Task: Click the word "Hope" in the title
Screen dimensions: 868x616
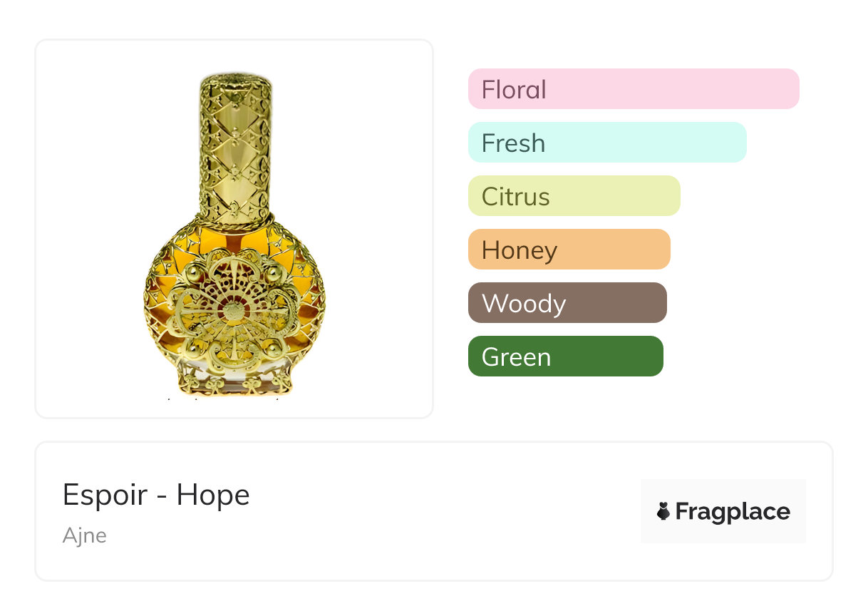Action: coord(213,495)
